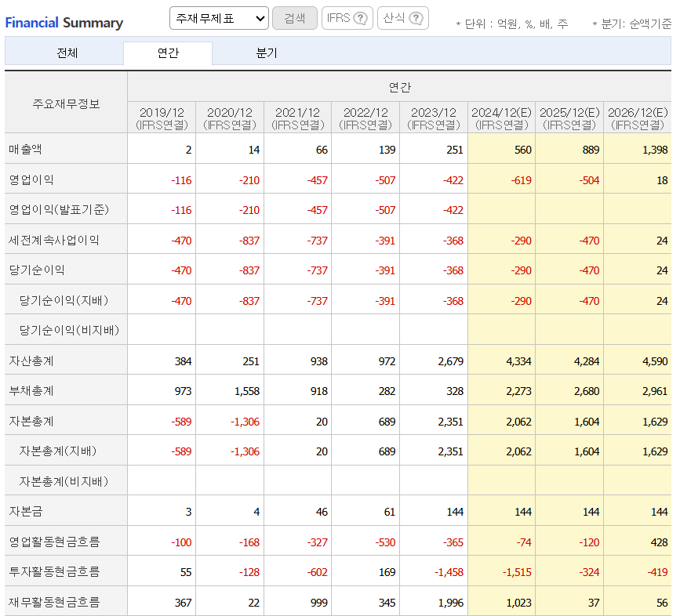Switch to the 분기 tab
This screenshot has width=680, height=616.
(x=267, y=53)
